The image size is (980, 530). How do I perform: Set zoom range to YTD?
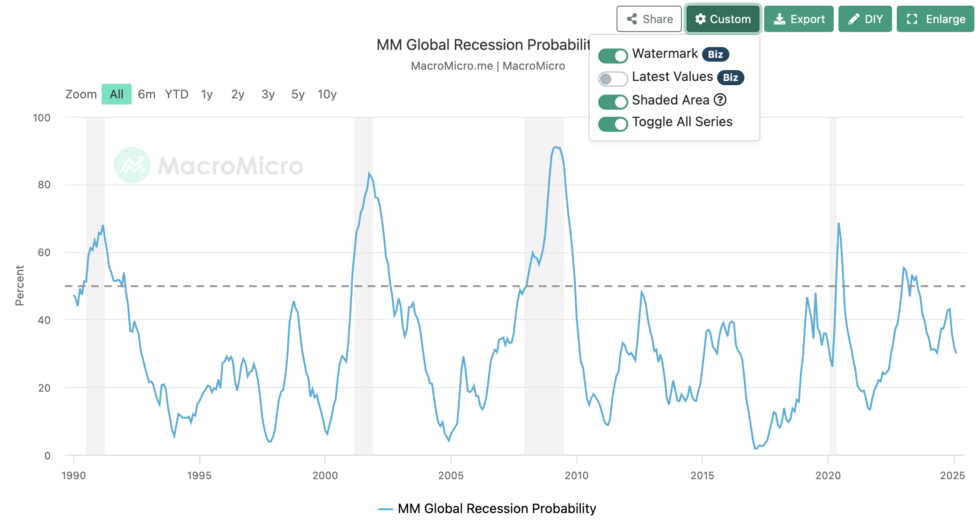pos(177,94)
